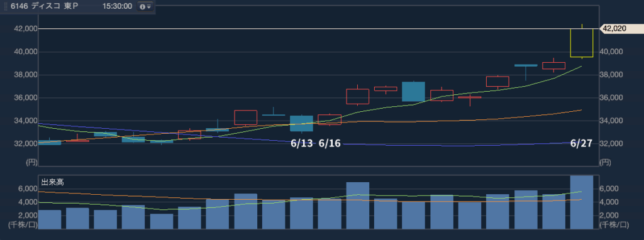Click the 6/16 date label
Screen dimensions: 644x240
click(x=330, y=144)
